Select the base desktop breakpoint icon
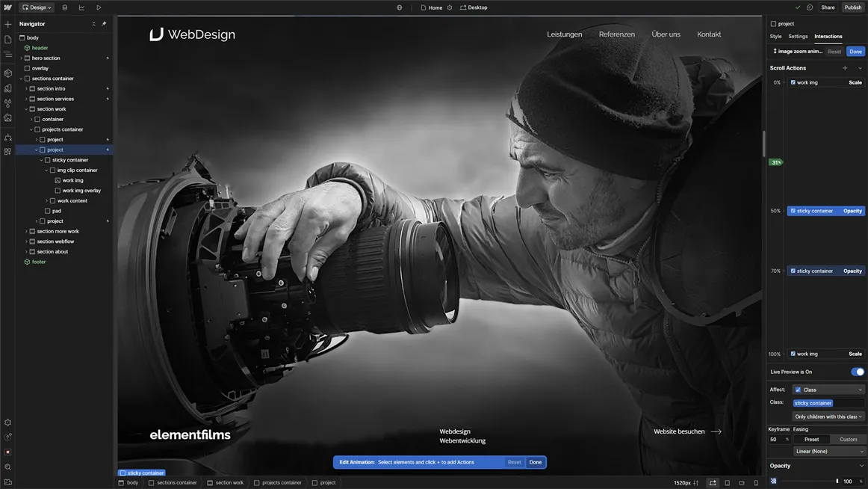 (x=713, y=483)
